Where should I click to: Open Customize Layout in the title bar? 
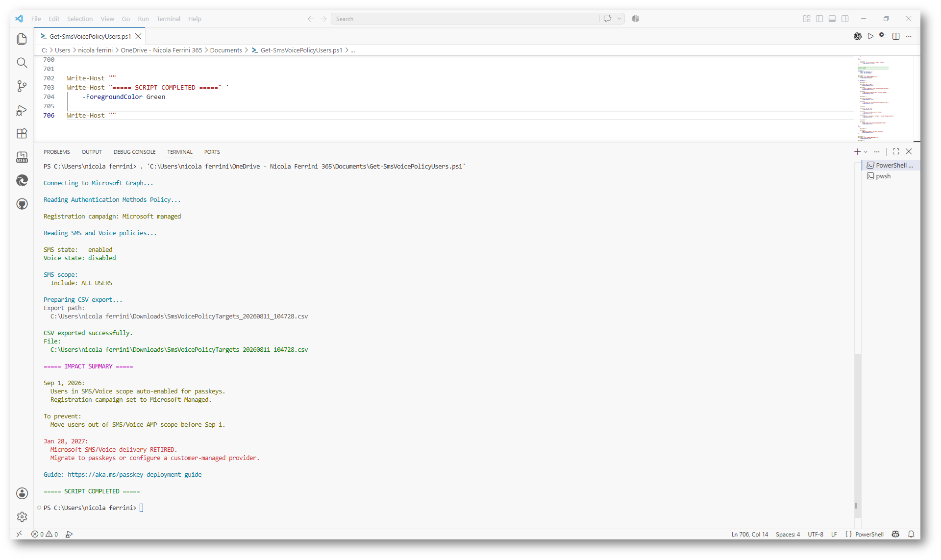tap(807, 19)
